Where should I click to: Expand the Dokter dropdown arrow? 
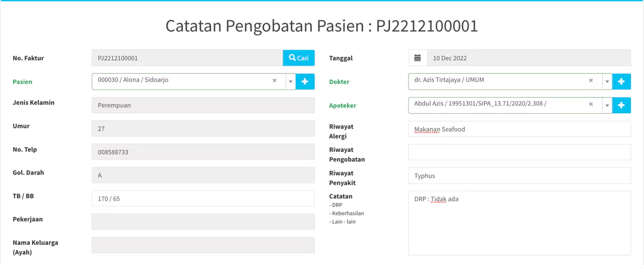click(607, 82)
